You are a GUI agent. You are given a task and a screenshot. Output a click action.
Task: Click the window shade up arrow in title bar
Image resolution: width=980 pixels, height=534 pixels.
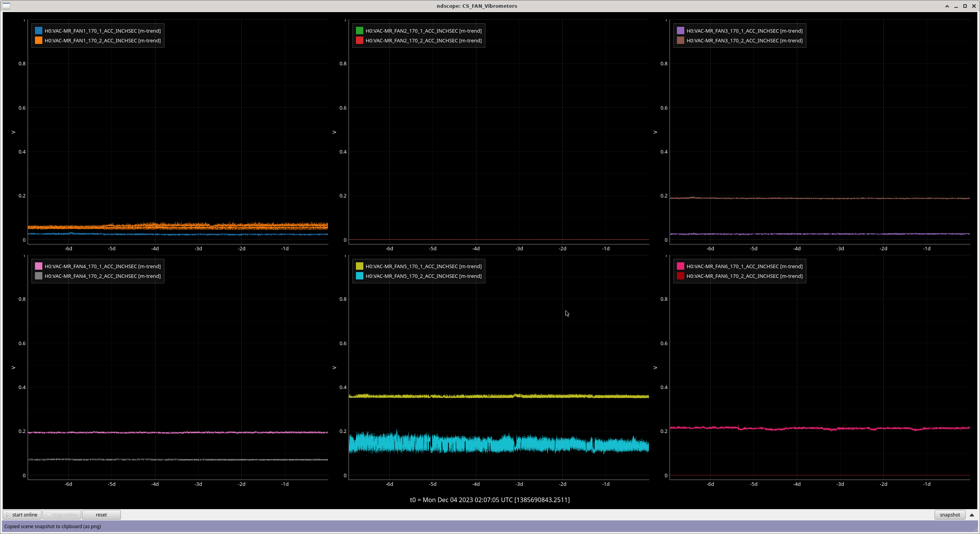click(947, 6)
